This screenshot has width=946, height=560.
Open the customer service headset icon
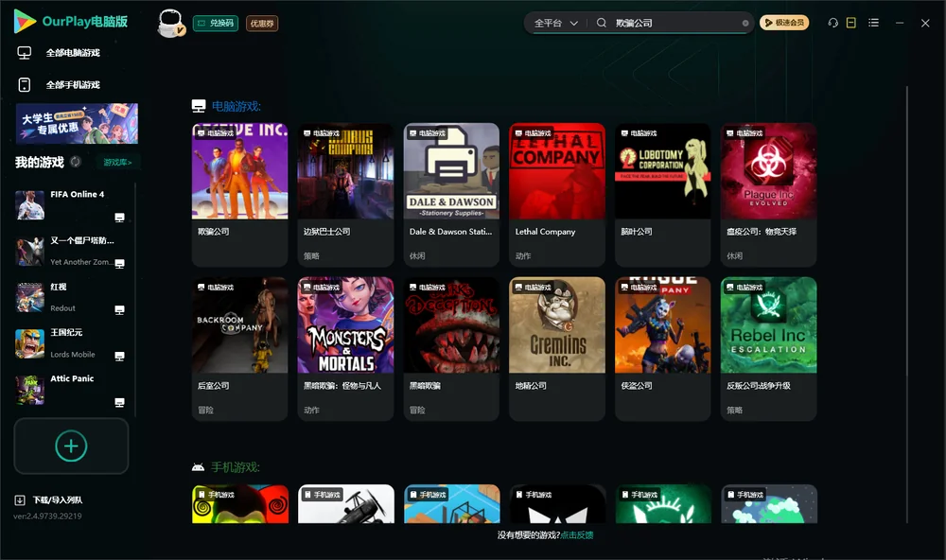tap(832, 23)
